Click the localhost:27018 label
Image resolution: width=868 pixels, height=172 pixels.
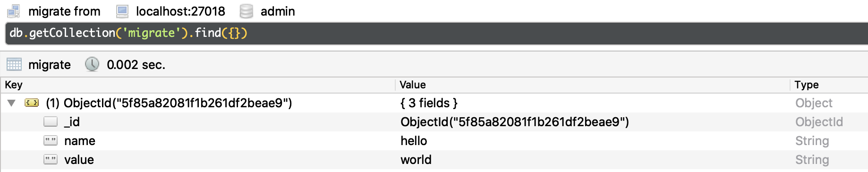[x=180, y=11]
